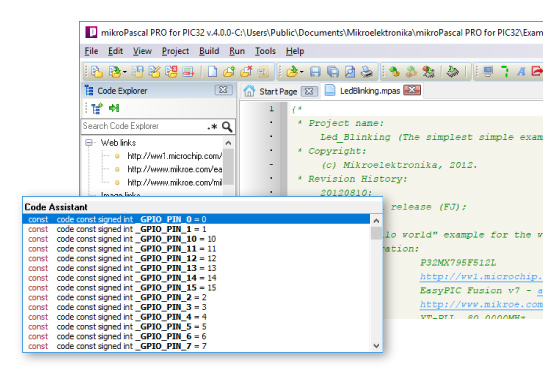543x373 pixels.
Task: Click the magnifier search icon in Code Explorer
Action: (227, 126)
